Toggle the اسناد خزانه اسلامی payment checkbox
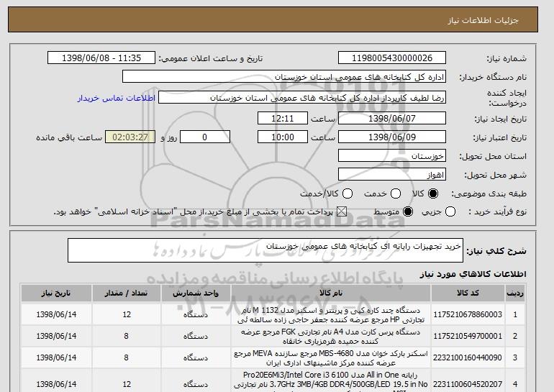 [341, 212]
